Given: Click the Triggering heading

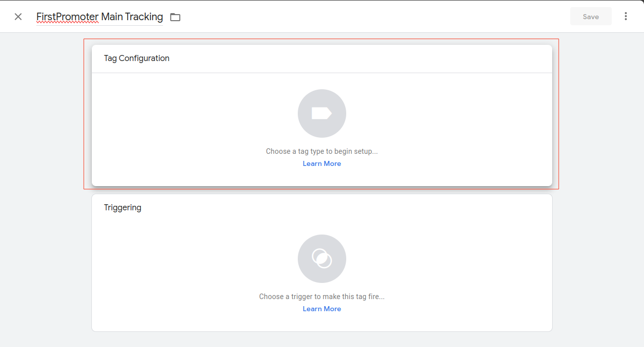Looking at the screenshot, I should [x=123, y=207].
